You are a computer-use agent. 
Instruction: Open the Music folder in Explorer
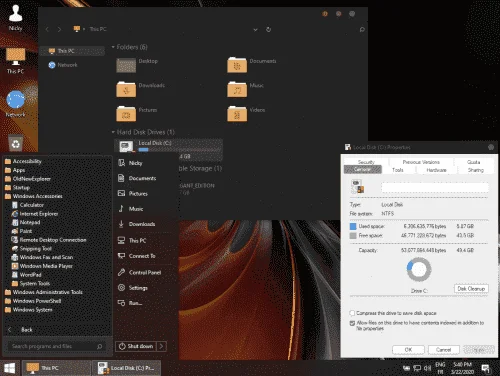(245, 89)
